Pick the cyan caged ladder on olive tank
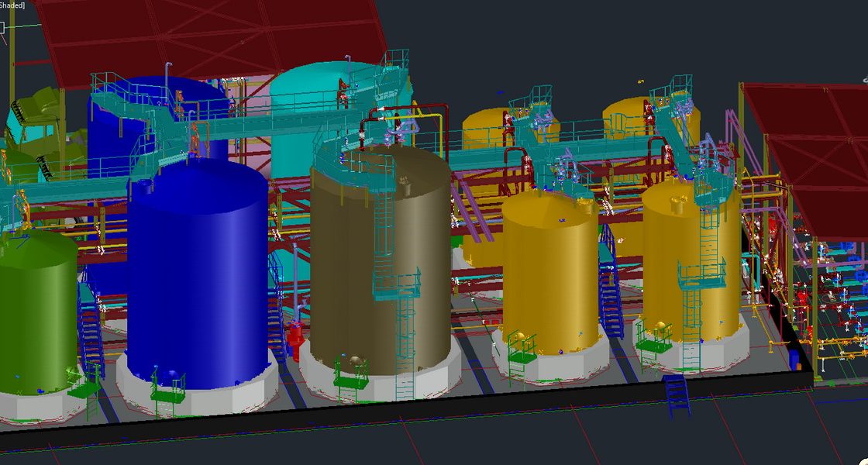Image resolution: width=868 pixels, height=465 pixels. pyautogui.click(x=384, y=232)
